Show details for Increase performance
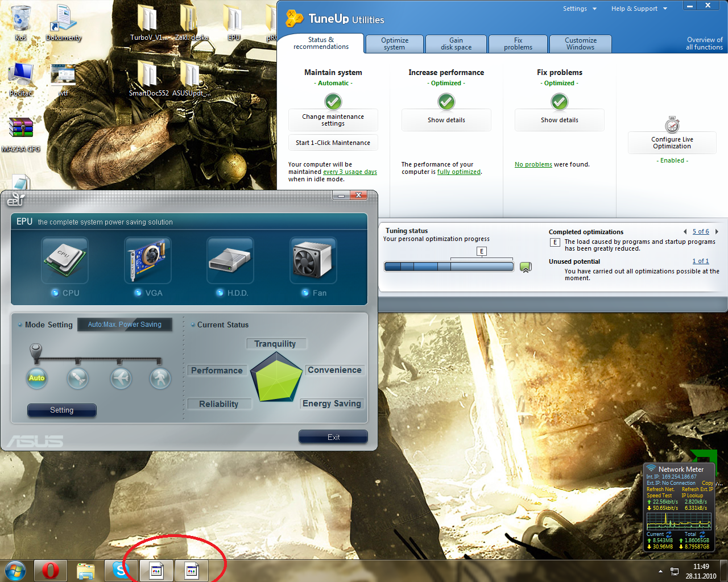The height and width of the screenshot is (582, 728). [x=446, y=120]
